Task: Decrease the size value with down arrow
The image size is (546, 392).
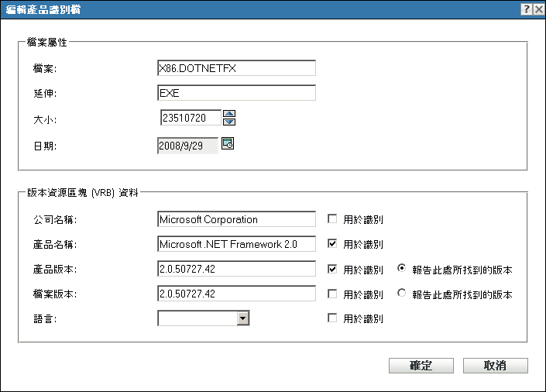Action: 228,121
